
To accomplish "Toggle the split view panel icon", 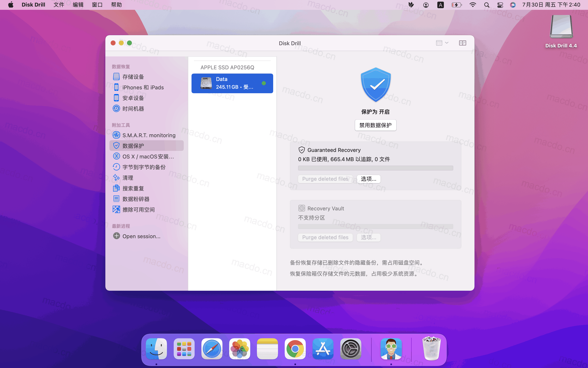I will [x=462, y=43].
